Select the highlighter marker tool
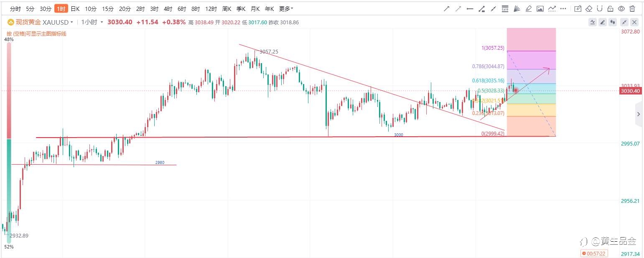 click(528, 8)
